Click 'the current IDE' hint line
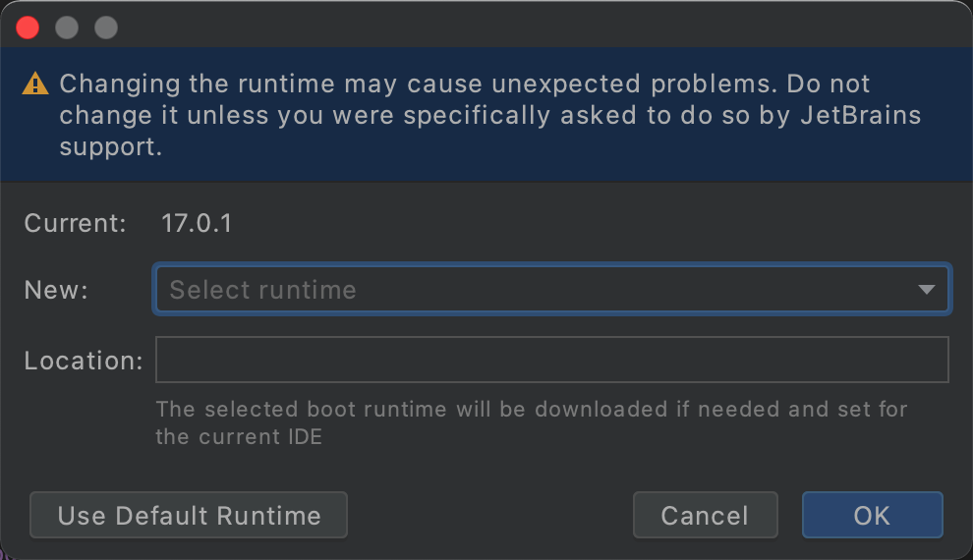The image size is (973, 560). click(239, 436)
